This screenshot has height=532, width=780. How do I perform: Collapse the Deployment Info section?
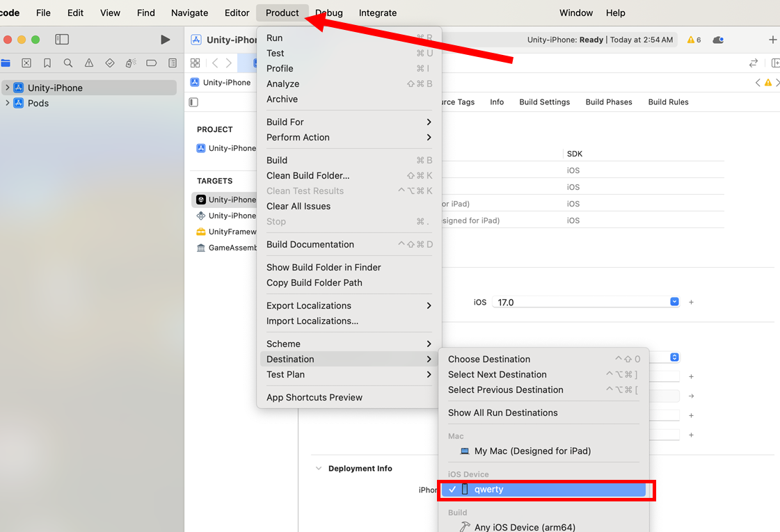click(x=319, y=468)
